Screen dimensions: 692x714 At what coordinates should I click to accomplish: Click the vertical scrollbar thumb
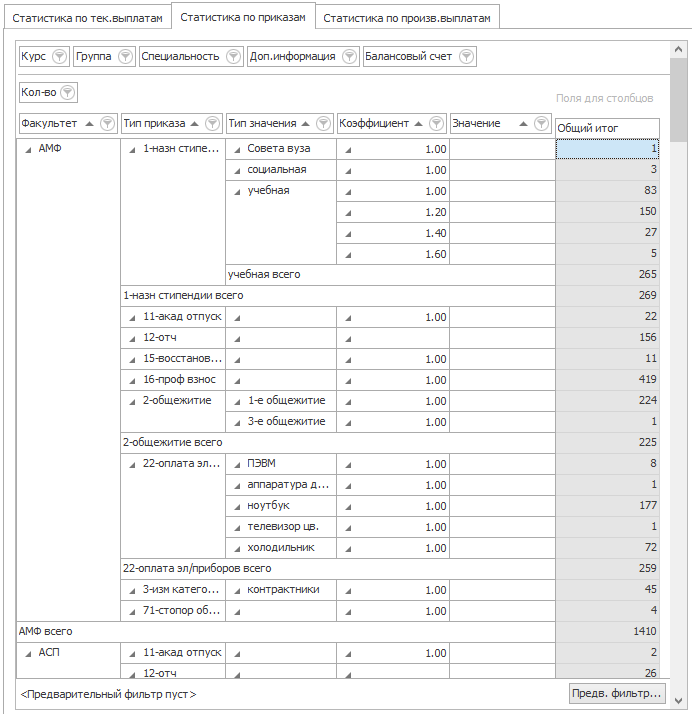click(x=678, y=99)
